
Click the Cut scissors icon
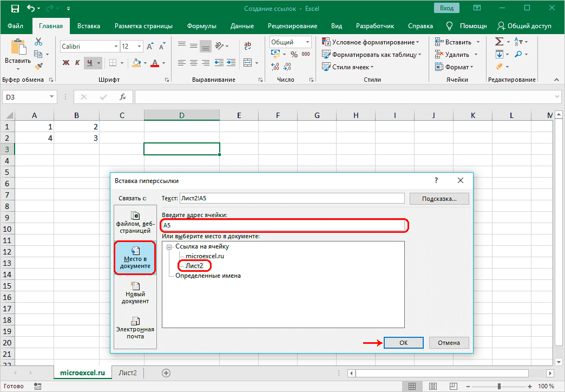(38, 42)
